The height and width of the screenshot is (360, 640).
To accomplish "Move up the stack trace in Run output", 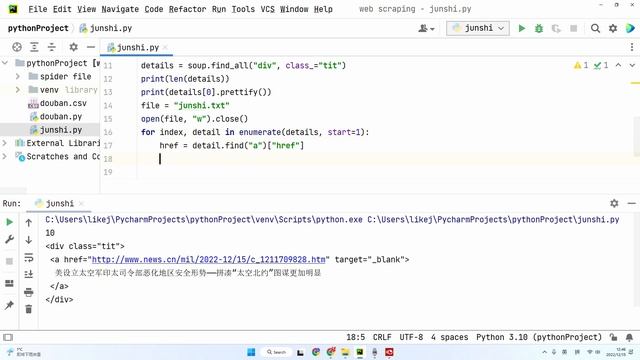I will (x=29, y=222).
